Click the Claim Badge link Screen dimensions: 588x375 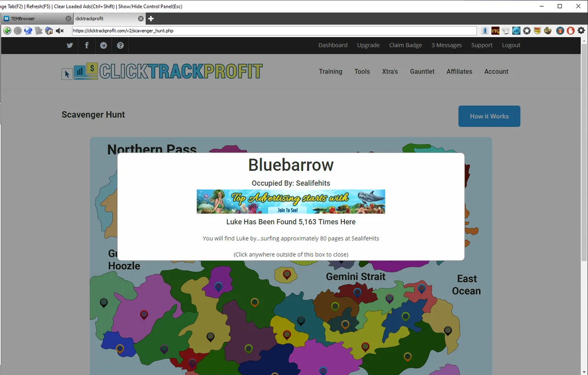[x=406, y=45]
